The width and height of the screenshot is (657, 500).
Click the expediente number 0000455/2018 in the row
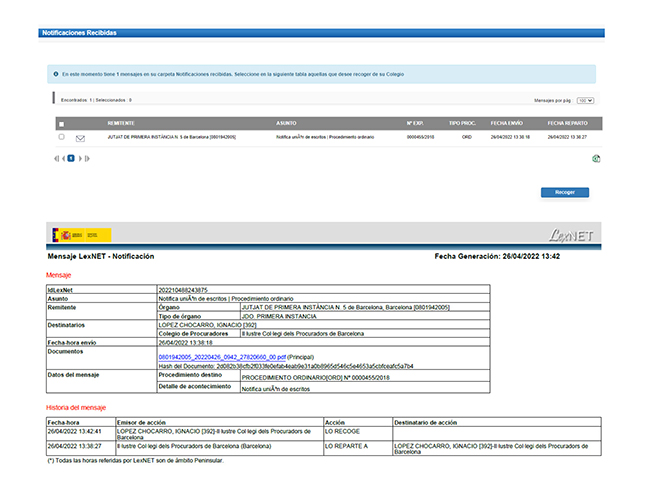[x=420, y=137]
